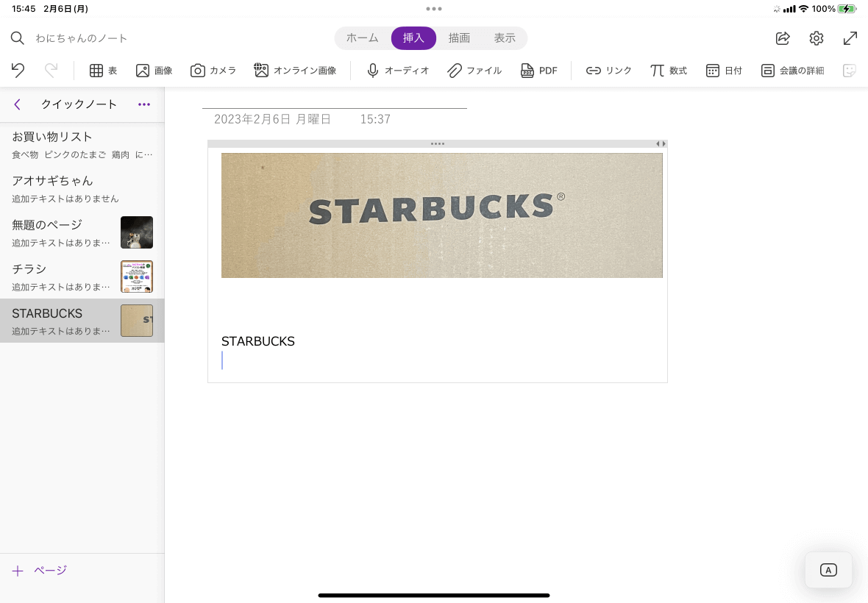
Task: Select the 挿入 tab
Action: pyautogui.click(x=413, y=38)
